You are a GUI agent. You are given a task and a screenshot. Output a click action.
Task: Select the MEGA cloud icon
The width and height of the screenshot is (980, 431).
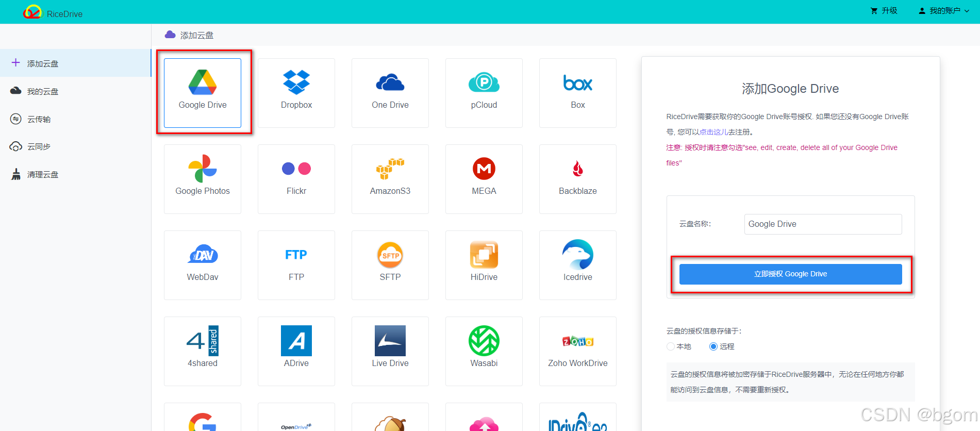(x=484, y=169)
